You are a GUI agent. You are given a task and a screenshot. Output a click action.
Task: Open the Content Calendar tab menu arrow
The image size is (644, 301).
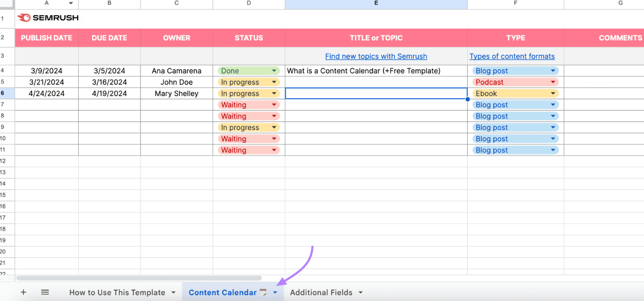(275, 292)
